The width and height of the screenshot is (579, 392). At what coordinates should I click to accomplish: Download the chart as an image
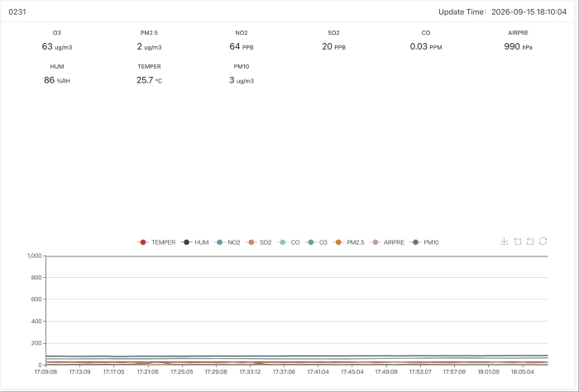(504, 241)
